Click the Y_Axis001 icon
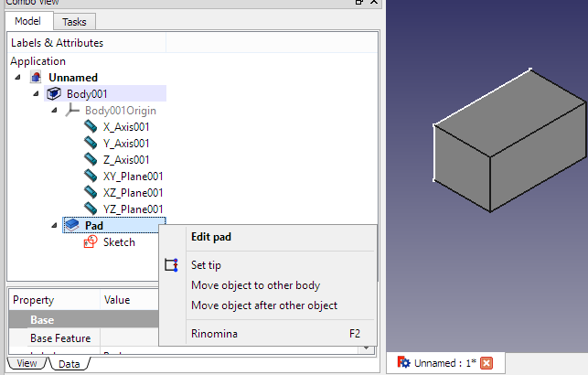The width and height of the screenshot is (588, 375). tap(91, 143)
